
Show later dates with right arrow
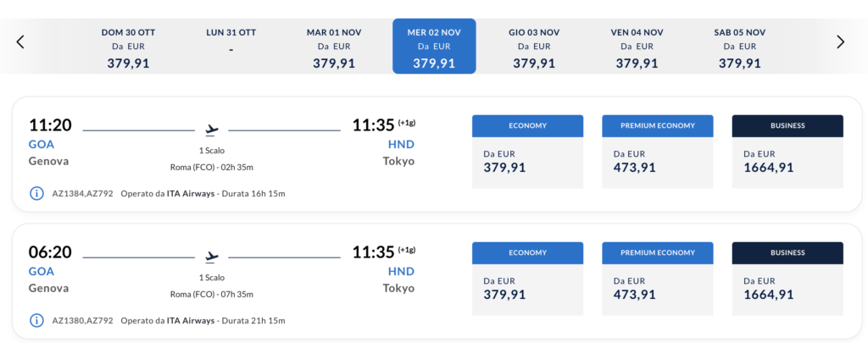click(840, 41)
